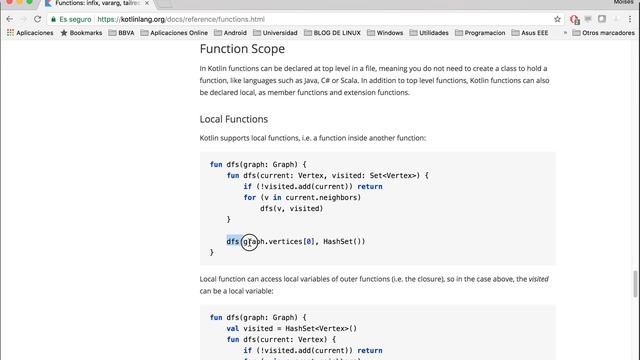
Task: Close the Functions tab
Action: click(147, 3)
